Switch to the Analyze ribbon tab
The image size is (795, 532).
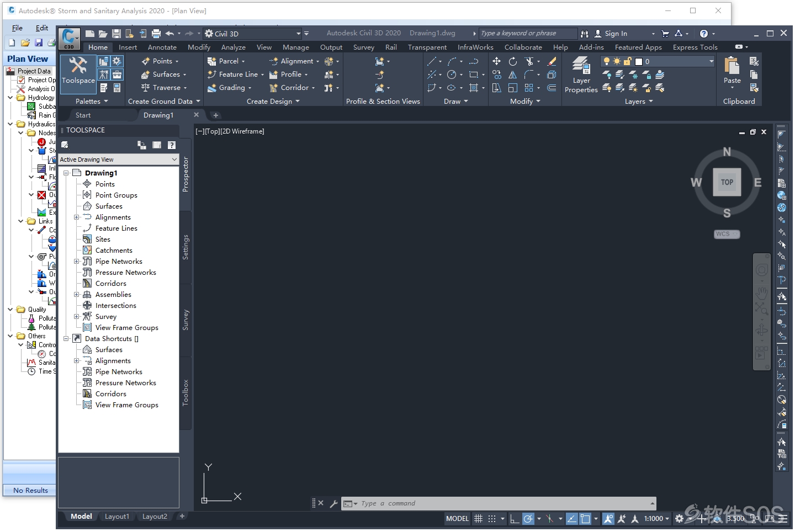234,47
